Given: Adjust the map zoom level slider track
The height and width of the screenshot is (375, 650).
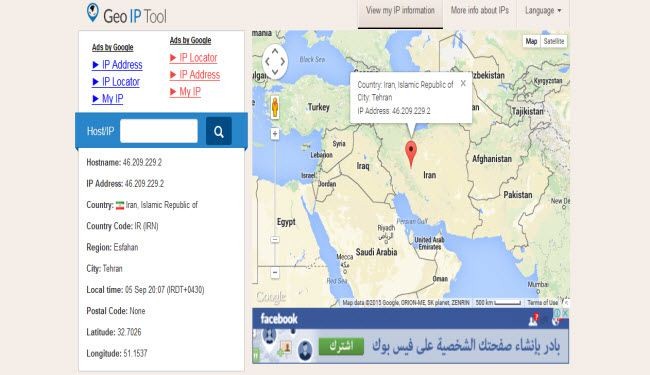Looking at the screenshot, I should tap(275, 203).
